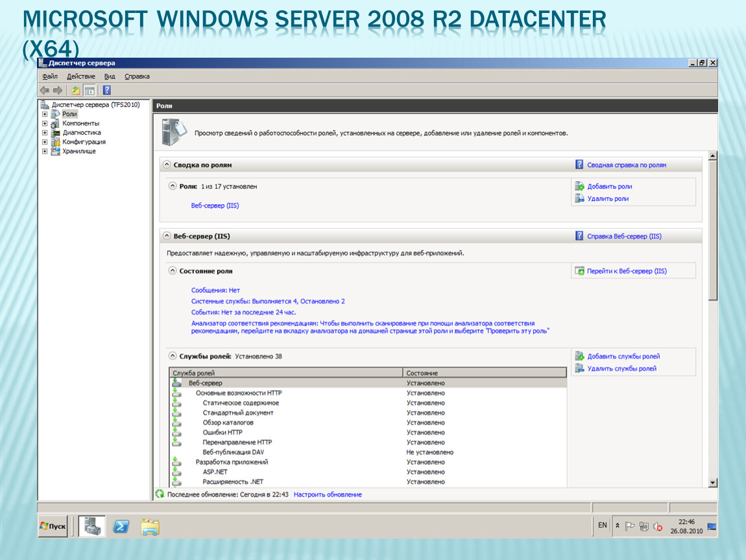
Task: Expand the Конфигурация tree node
Action: click(x=45, y=142)
